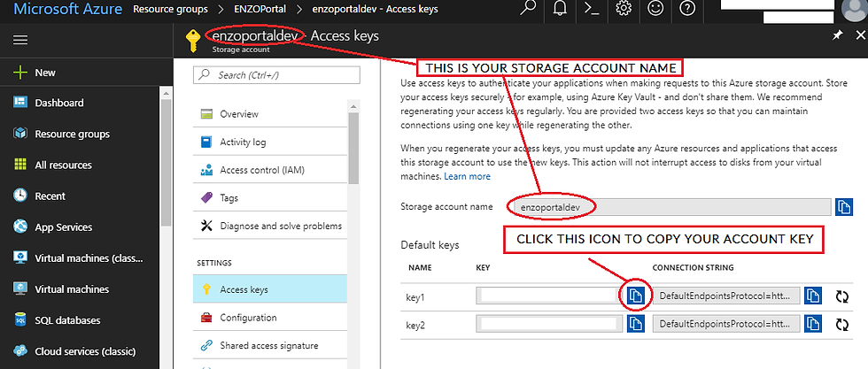Click the key1 connection string field
Image resolution: width=868 pixels, height=369 pixels.
[x=726, y=296]
